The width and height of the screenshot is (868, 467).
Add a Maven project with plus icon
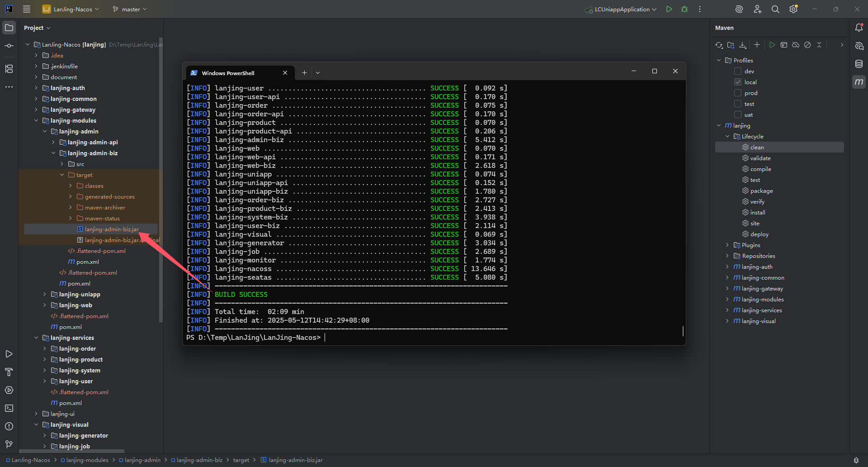(x=757, y=45)
